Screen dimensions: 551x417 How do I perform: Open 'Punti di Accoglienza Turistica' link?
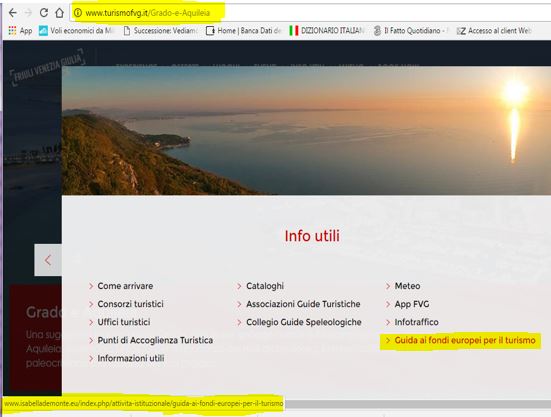pyautogui.click(x=155, y=340)
